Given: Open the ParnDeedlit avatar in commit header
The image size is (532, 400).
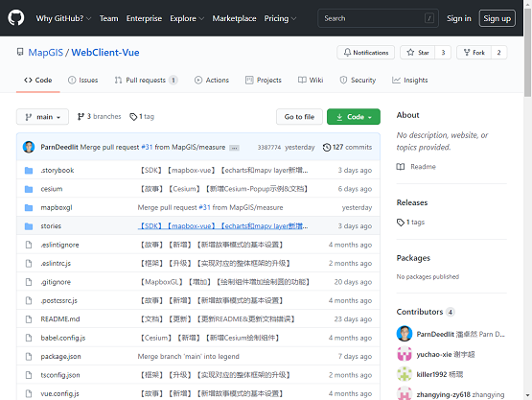Looking at the screenshot, I should point(29,147).
